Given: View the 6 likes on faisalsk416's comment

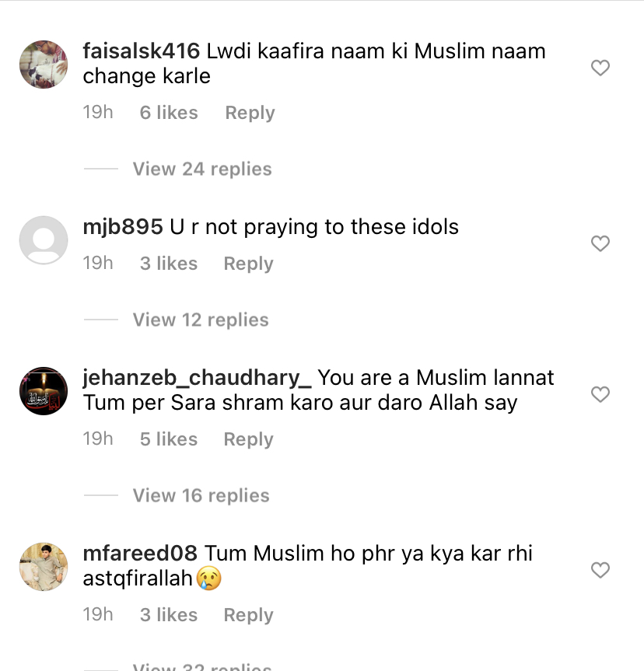Looking at the screenshot, I should (x=169, y=114).
